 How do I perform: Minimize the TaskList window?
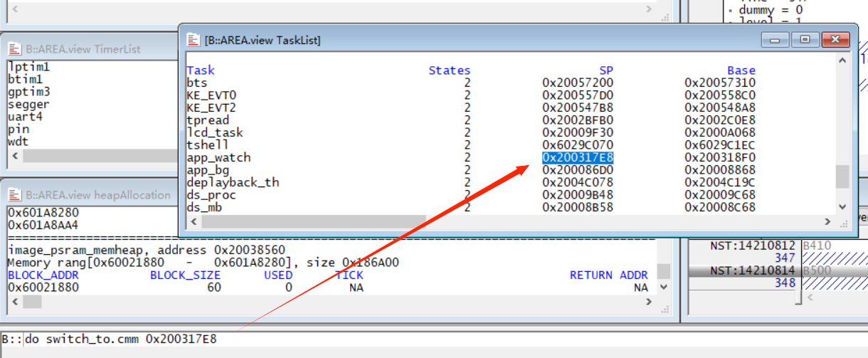pyautogui.click(x=776, y=40)
